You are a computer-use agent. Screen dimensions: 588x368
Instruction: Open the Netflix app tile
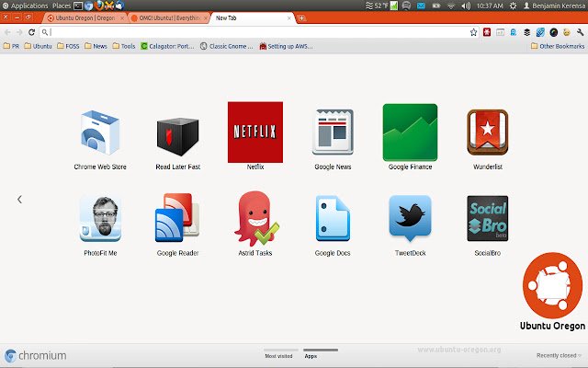(255, 132)
